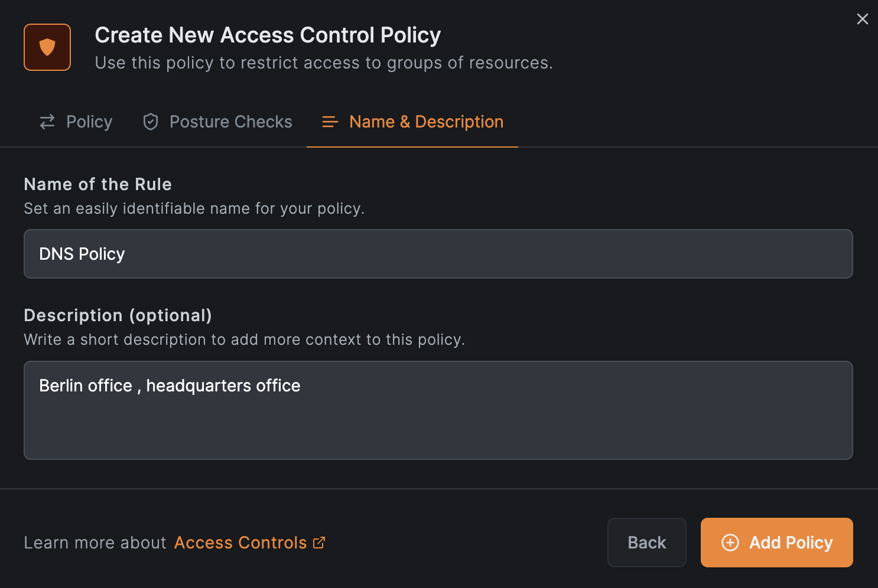Click the Create New Access Control Policy title
878x588 pixels.
click(x=268, y=35)
